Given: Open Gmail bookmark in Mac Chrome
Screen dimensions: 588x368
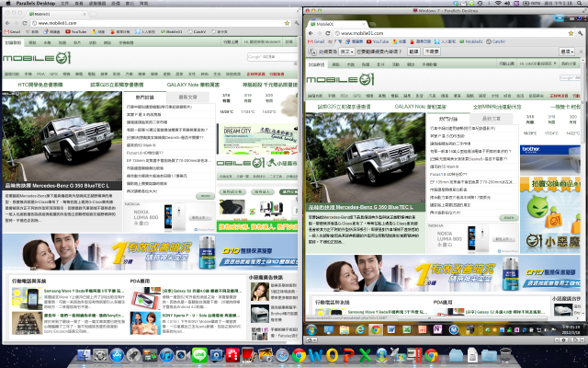Looking at the screenshot, I should point(13,32).
